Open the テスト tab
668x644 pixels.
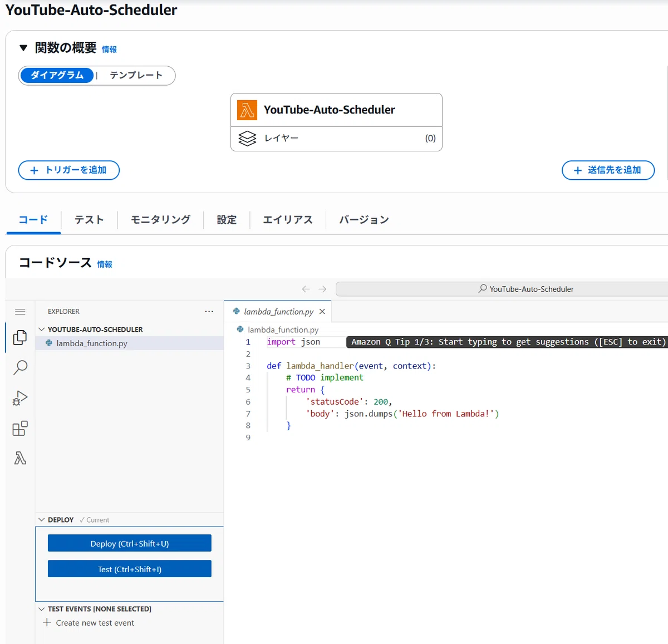(89, 220)
